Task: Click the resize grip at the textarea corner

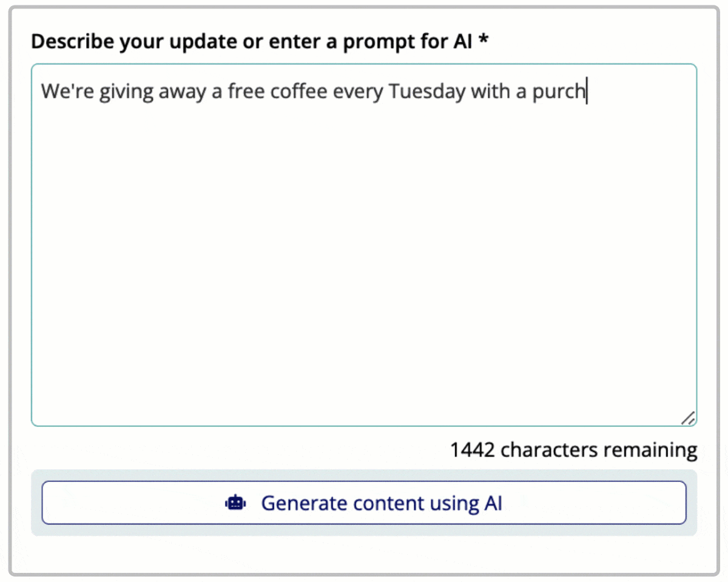Action: tap(689, 417)
